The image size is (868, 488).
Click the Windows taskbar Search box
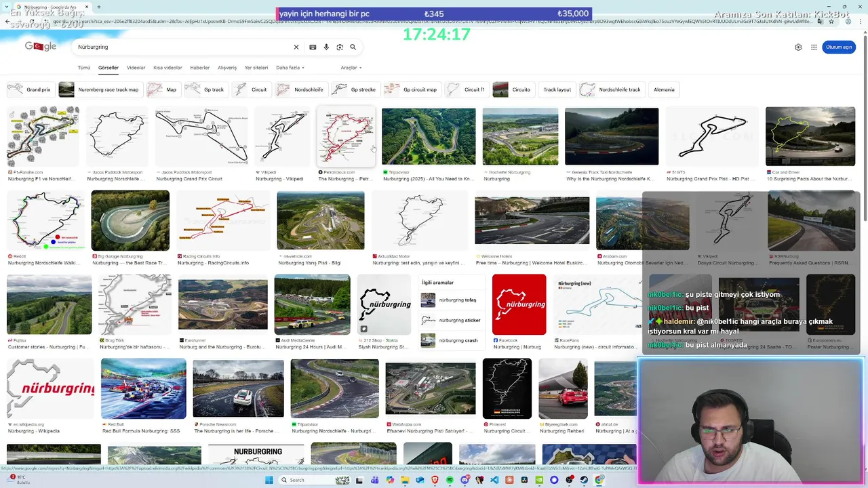coord(315,480)
